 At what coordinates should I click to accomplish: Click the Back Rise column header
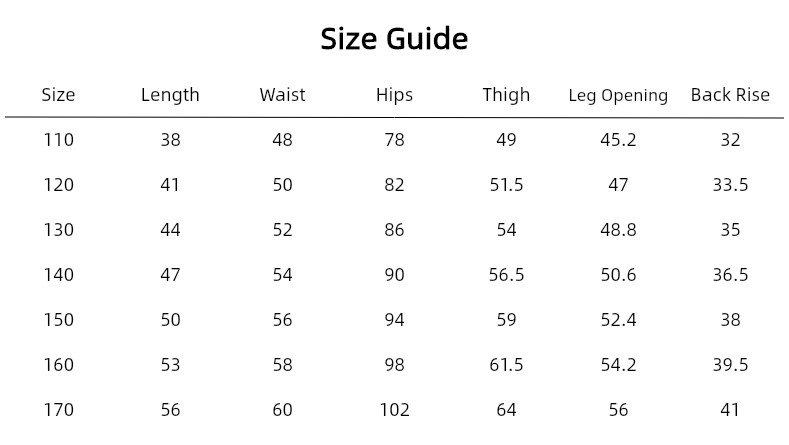(730, 95)
